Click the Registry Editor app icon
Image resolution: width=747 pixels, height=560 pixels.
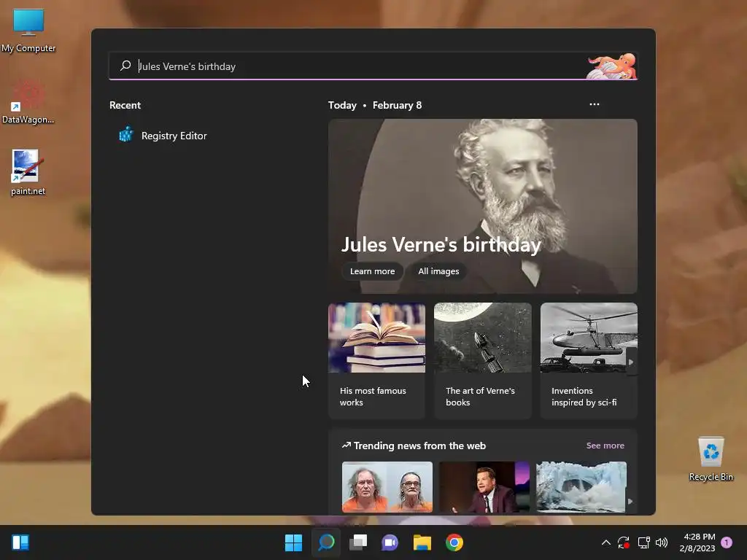tap(125, 135)
